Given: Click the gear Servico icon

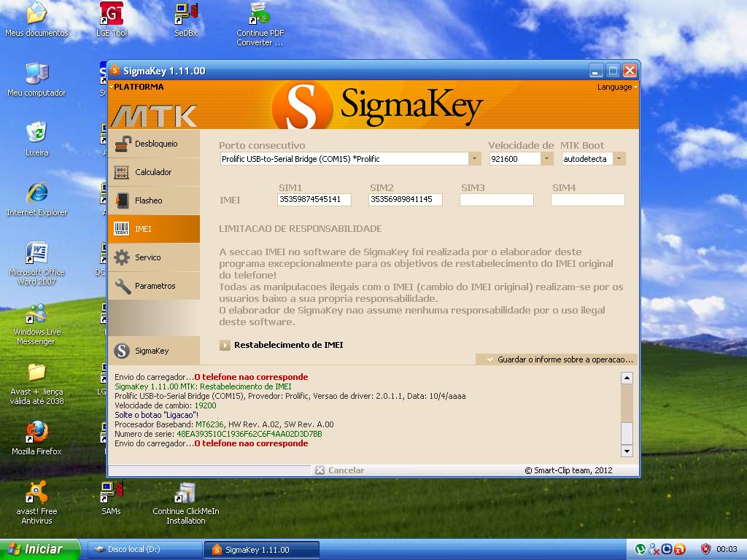Looking at the screenshot, I should pyautogui.click(x=122, y=257).
